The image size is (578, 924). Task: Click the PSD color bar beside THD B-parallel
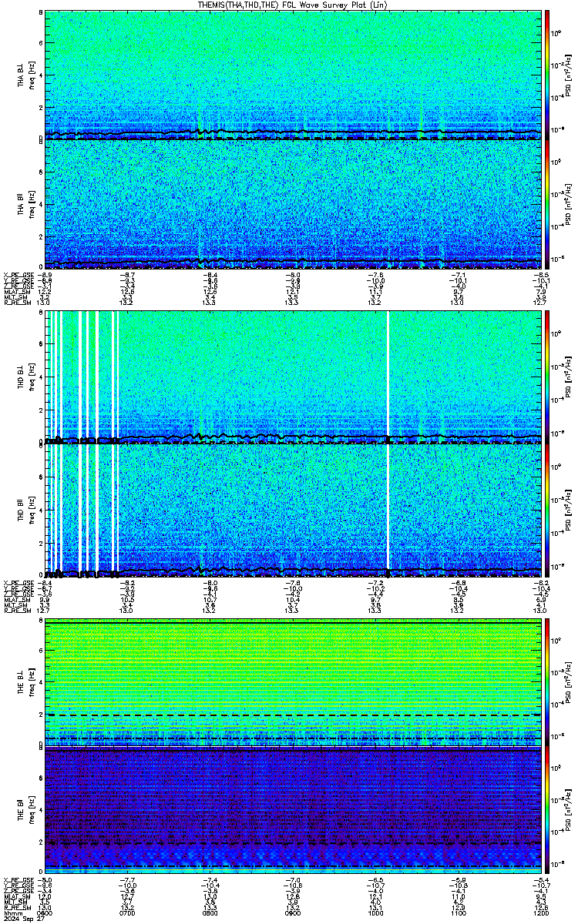click(x=546, y=511)
